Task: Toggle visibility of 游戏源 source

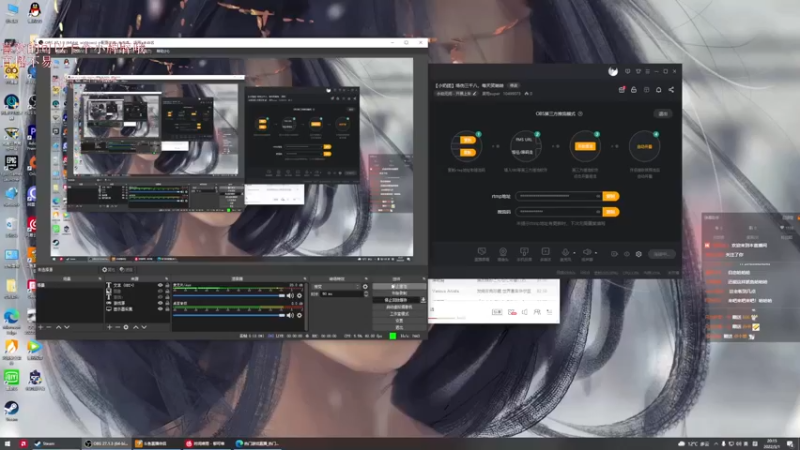Action: click(160, 303)
